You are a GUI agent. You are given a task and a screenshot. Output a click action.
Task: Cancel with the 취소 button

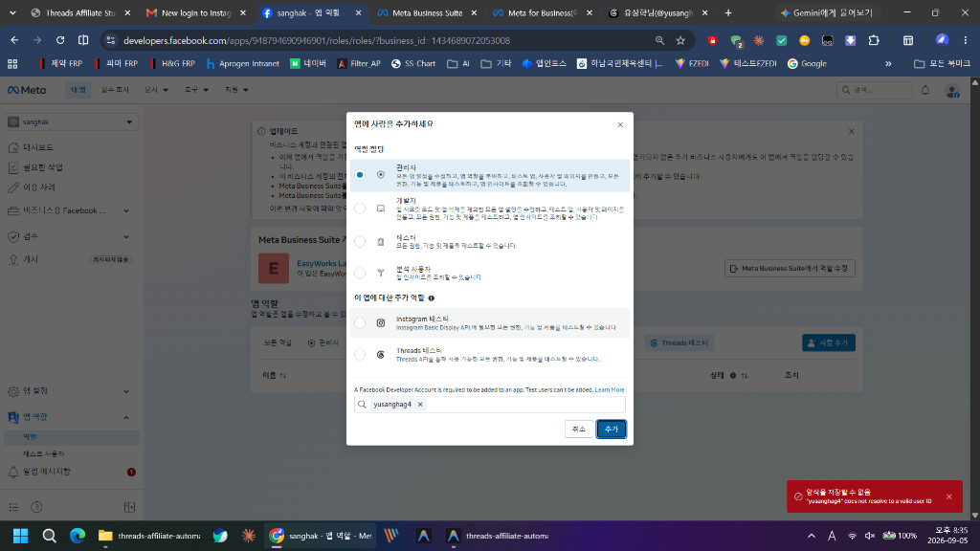click(579, 430)
